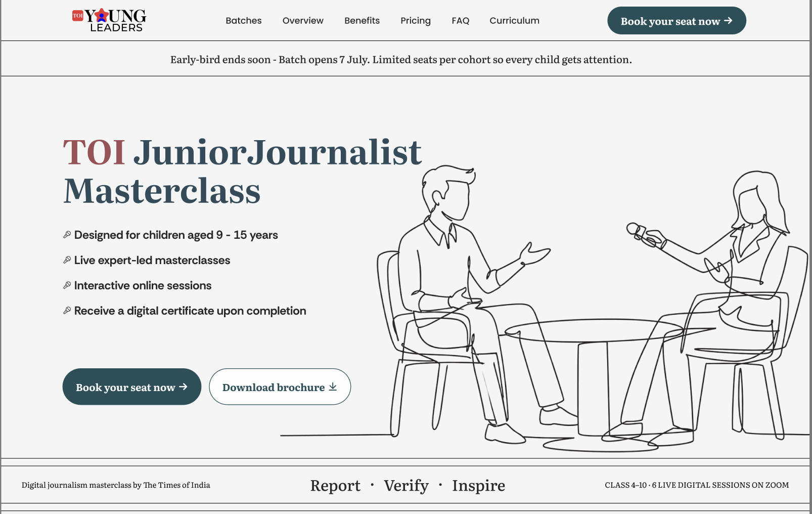This screenshot has width=812, height=514.
Task: Click microphone icon beside Live expert-led masterclasses
Action: pyautogui.click(x=67, y=260)
